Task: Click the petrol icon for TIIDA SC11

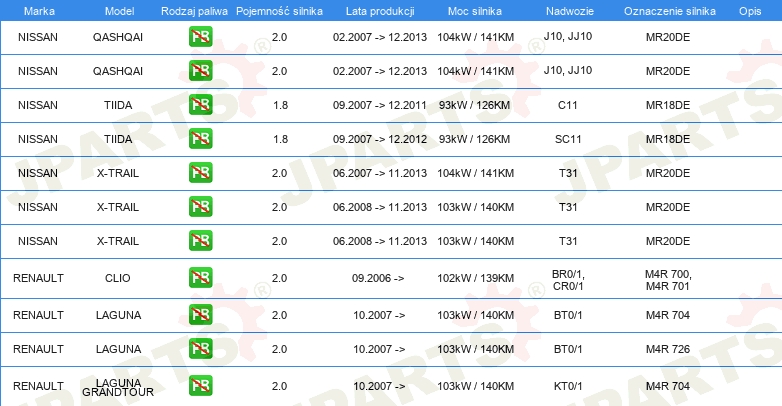Action: click(201, 139)
